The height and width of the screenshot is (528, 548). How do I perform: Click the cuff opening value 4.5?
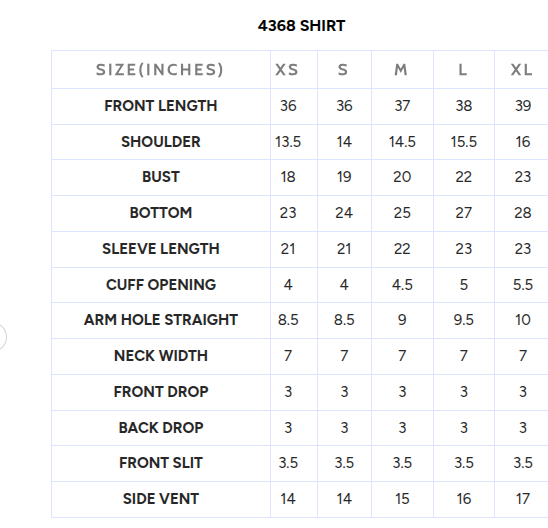(402, 285)
